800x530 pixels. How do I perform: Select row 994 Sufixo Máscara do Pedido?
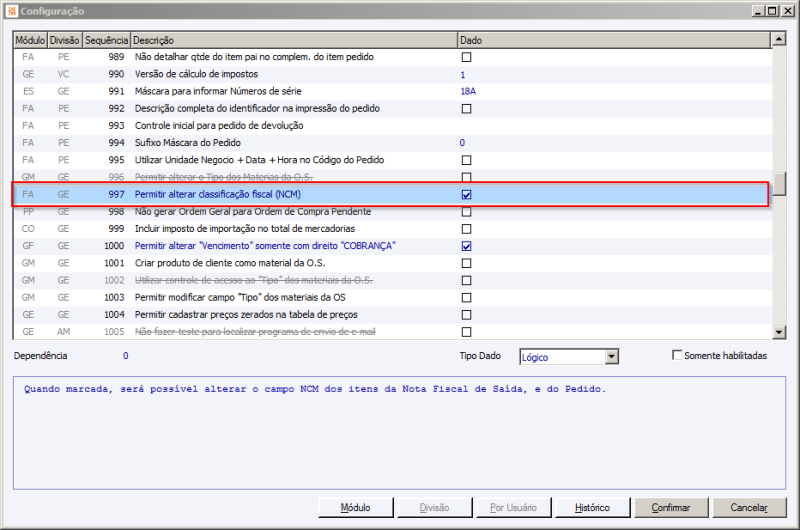pos(391,143)
